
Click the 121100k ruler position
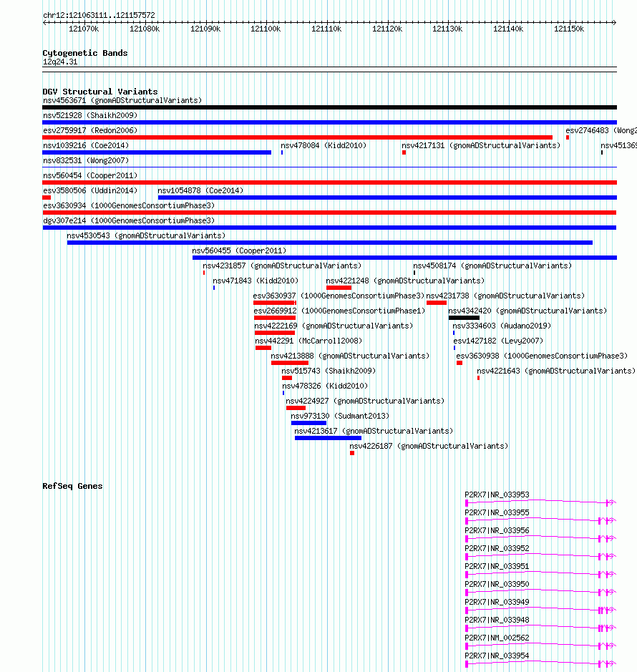click(x=266, y=29)
